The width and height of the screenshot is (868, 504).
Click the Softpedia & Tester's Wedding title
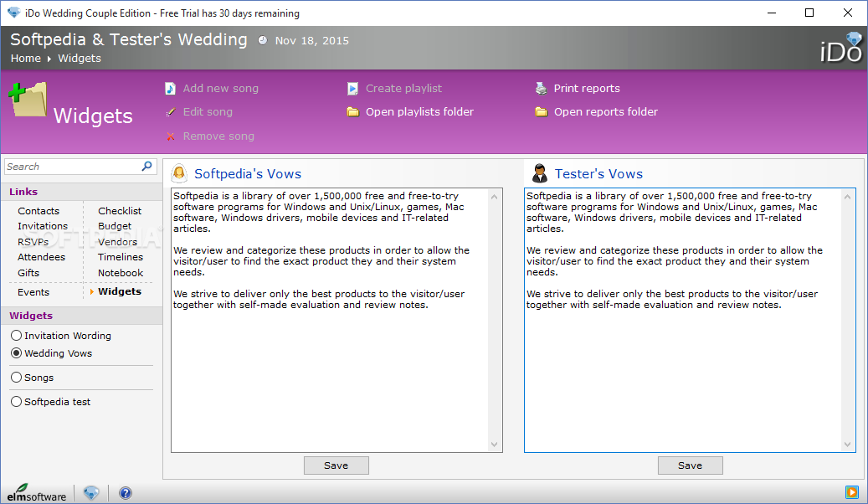(x=128, y=39)
